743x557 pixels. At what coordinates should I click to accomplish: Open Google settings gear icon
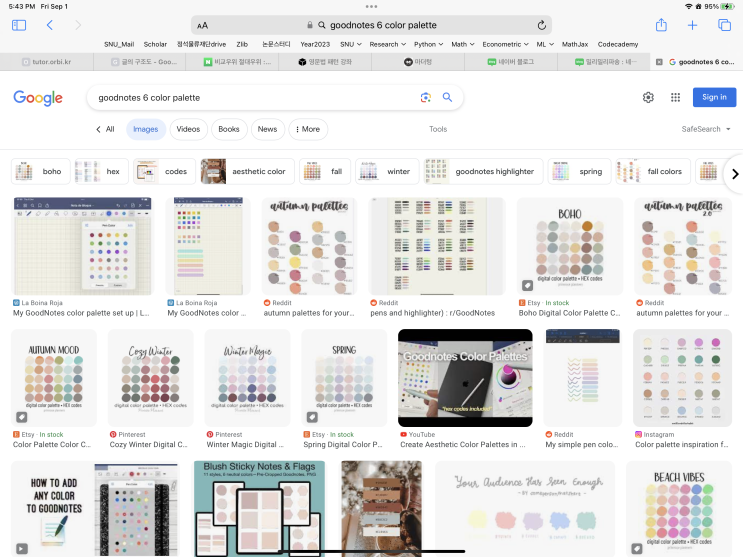click(x=648, y=97)
